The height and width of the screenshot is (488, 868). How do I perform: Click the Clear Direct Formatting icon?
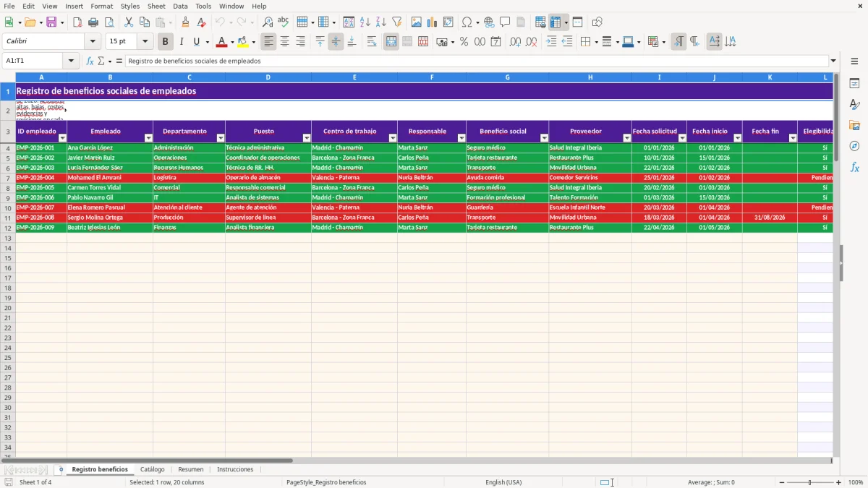click(201, 22)
